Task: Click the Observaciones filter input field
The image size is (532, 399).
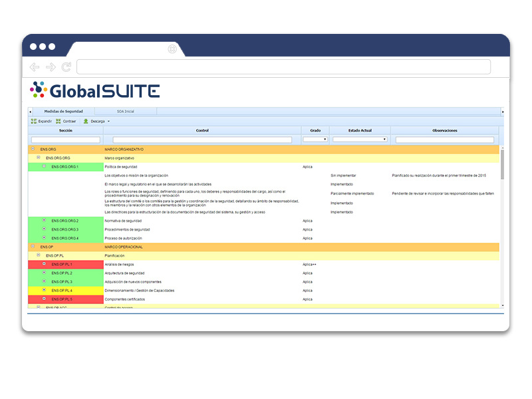Action: coord(443,140)
